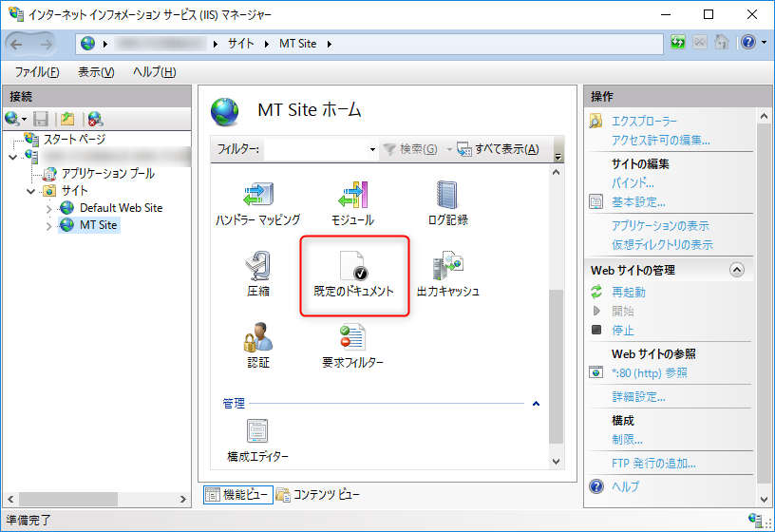
Task: Open the 表示 menu
Action: [95, 72]
